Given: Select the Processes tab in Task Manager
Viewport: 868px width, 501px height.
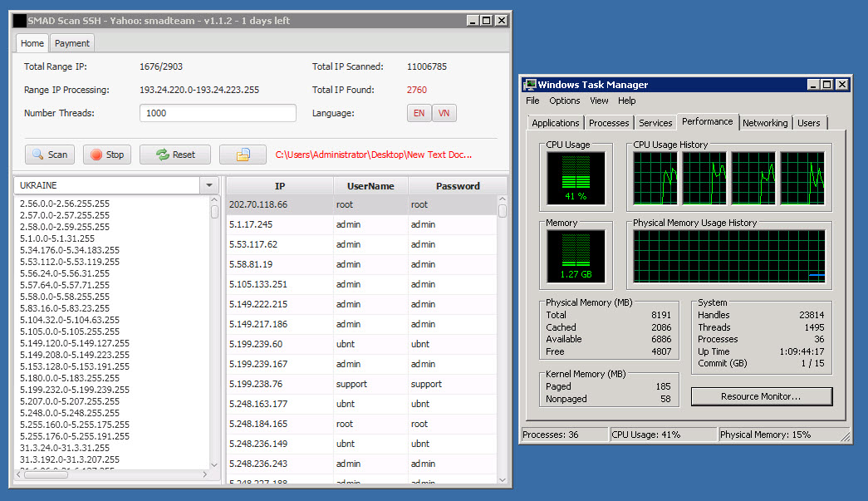Looking at the screenshot, I should [x=609, y=123].
